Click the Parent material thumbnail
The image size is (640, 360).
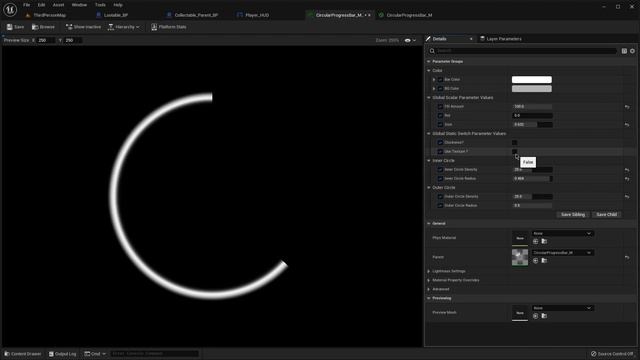[x=520, y=257]
